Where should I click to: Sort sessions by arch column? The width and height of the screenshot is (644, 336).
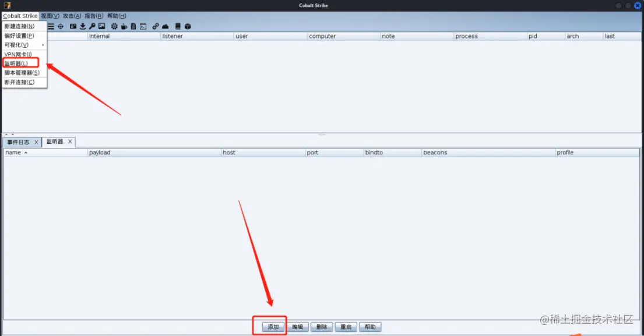tap(585, 36)
